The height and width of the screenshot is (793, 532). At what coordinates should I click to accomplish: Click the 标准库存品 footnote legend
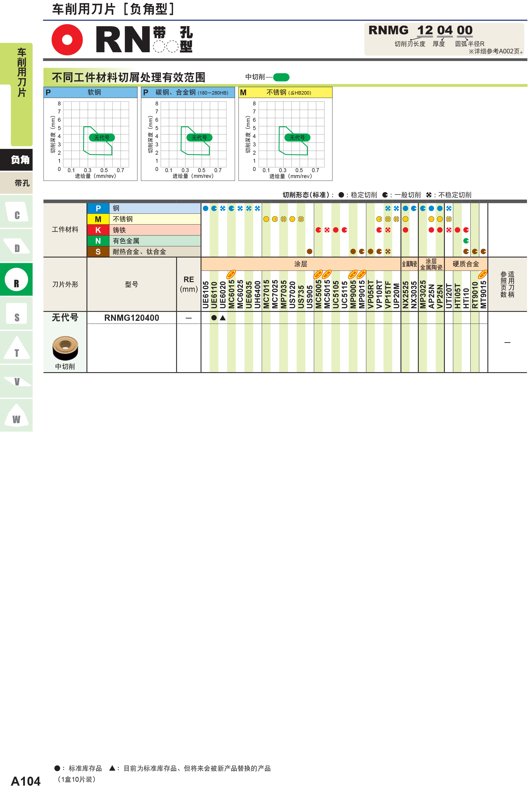(78, 768)
